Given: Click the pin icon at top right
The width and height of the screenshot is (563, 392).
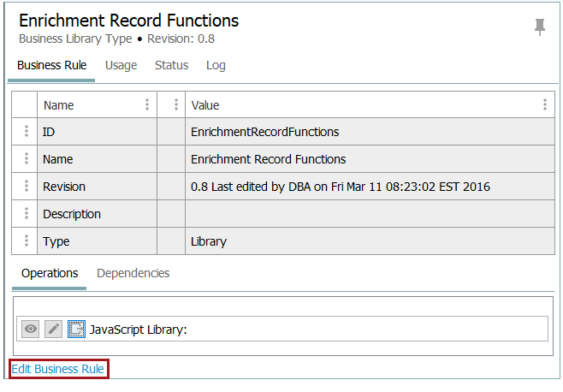Looking at the screenshot, I should click(x=540, y=27).
